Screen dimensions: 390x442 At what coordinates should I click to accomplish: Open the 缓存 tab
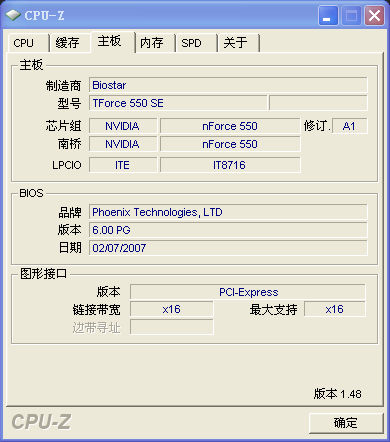[69, 43]
